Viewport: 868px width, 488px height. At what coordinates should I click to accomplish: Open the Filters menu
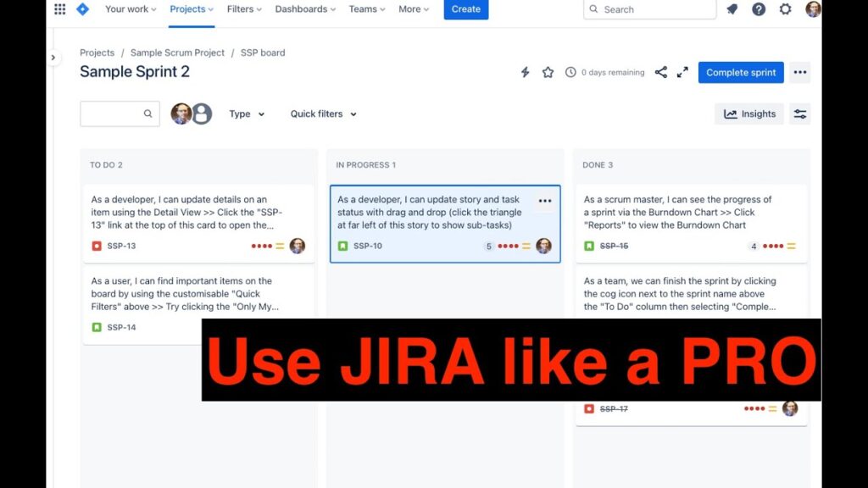pyautogui.click(x=244, y=8)
